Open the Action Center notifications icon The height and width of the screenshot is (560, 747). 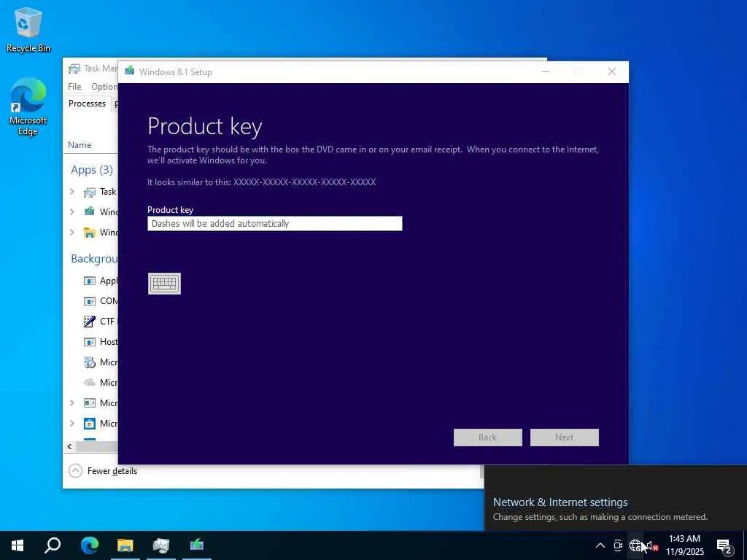pyautogui.click(x=724, y=546)
